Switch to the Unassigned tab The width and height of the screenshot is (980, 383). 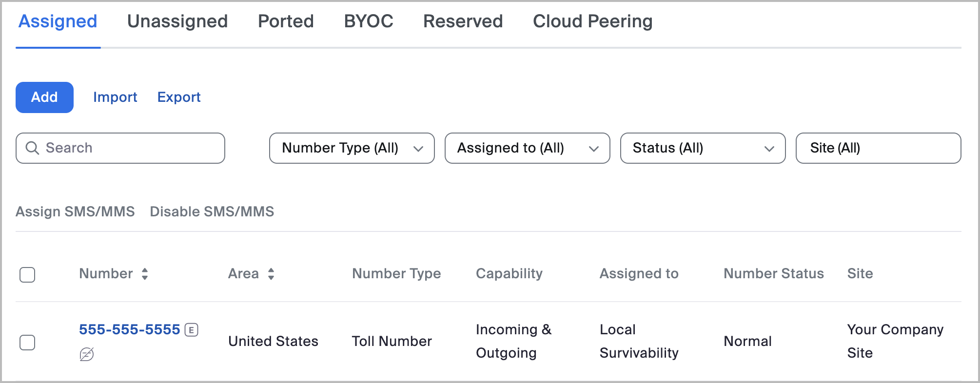pyautogui.click(x=177, y=21)
